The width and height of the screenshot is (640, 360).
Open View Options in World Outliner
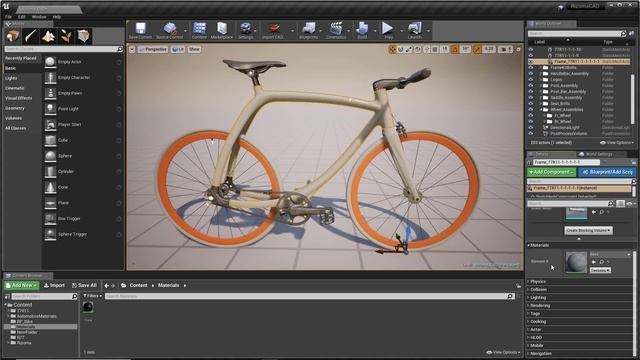[x=617, y=142]
